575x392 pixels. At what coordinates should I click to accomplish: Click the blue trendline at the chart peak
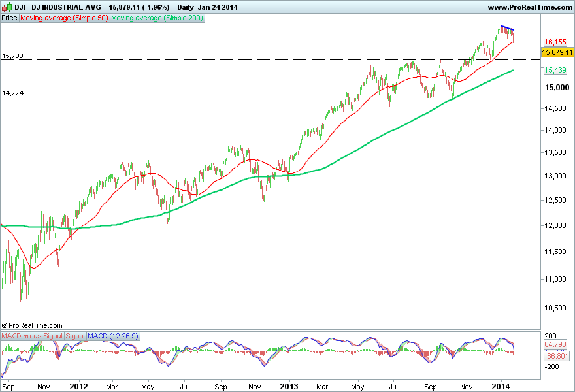[507, 28]
